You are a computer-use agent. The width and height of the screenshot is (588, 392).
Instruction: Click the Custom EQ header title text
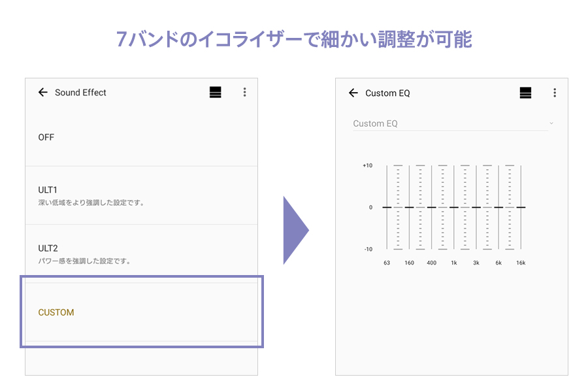tap(387, 93)
